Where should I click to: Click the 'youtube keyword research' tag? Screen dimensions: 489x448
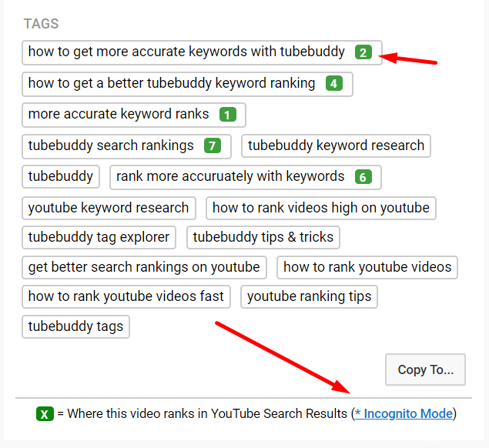point(109,208)
